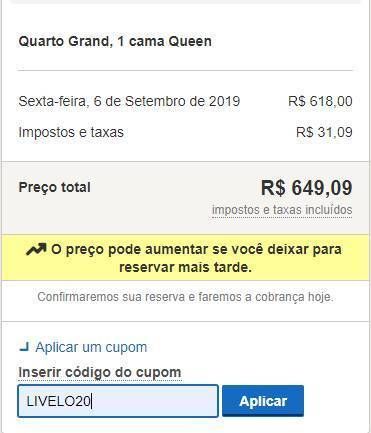Viewport: 371px width, 433px height.
Task: Click the Aplicar coupon button
Action: (263, 401)
